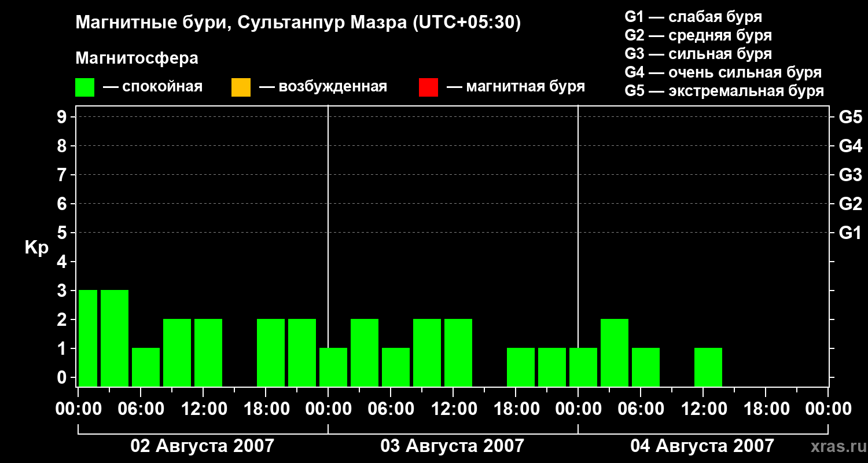
Task: Click the 'G4 — очень сильная буря' legend line
Action: 723,72
